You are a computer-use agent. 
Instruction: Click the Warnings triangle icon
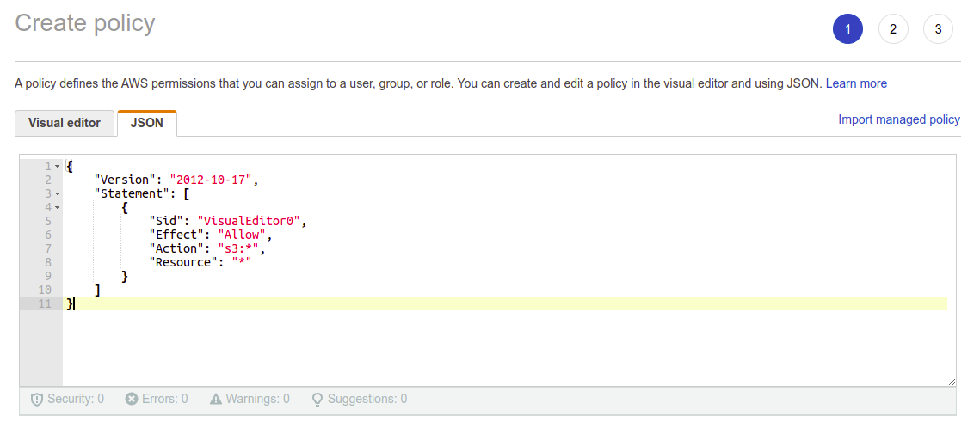[216, 400]
